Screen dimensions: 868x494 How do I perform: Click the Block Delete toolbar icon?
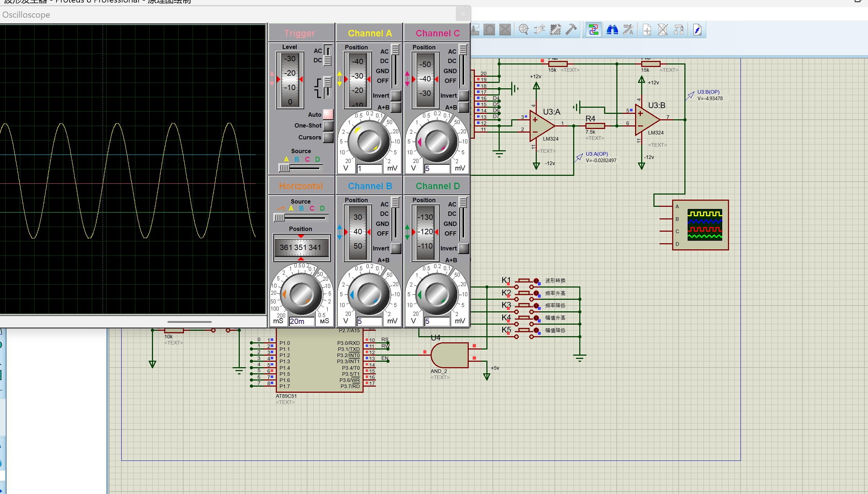[x=505, y=30]
